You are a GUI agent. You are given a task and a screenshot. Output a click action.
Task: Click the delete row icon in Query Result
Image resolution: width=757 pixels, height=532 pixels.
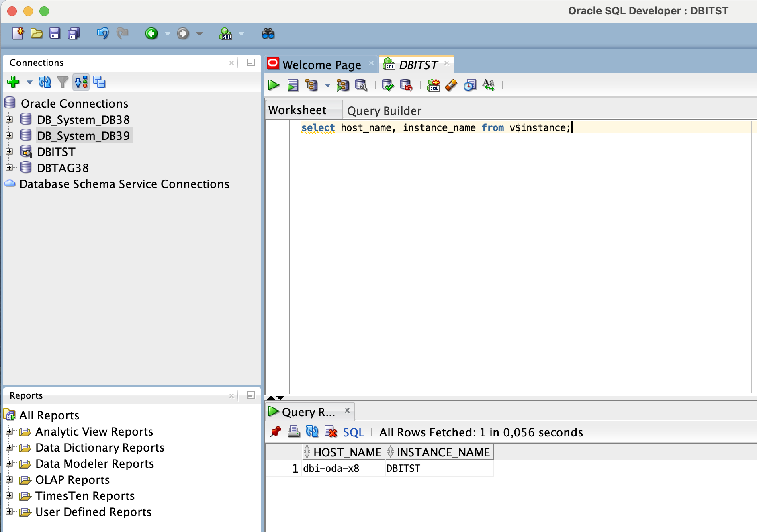pos(331,432)
